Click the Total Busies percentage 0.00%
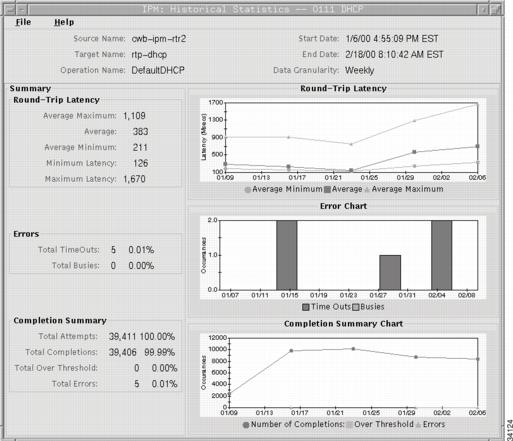 (141, 266)
